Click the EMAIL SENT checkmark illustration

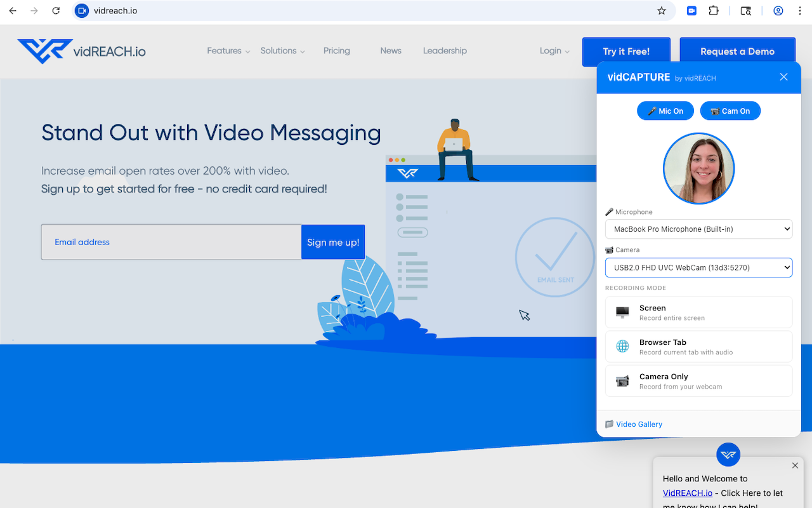(x=555, y=257)
